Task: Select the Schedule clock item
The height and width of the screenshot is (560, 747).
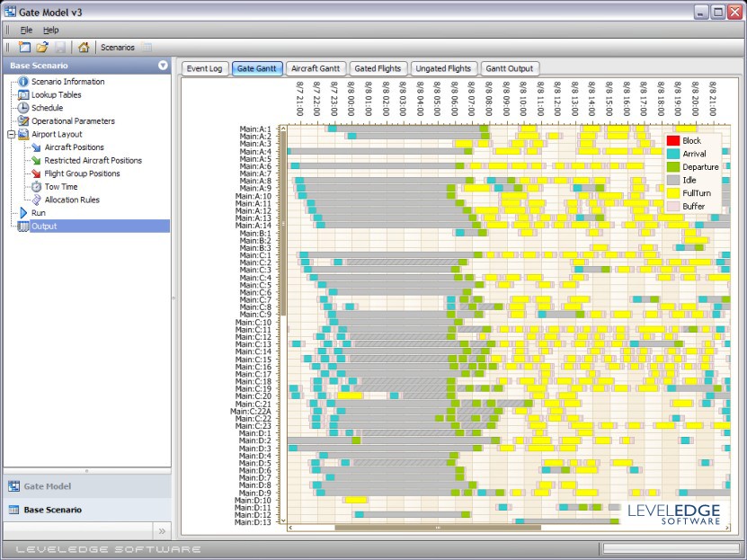Action: point(47,108)
